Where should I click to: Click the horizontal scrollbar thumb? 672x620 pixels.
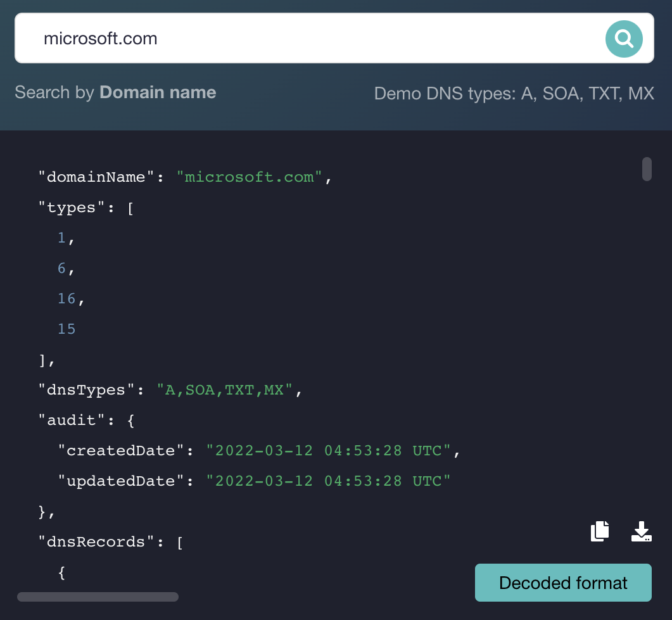[x=98, y=597]
